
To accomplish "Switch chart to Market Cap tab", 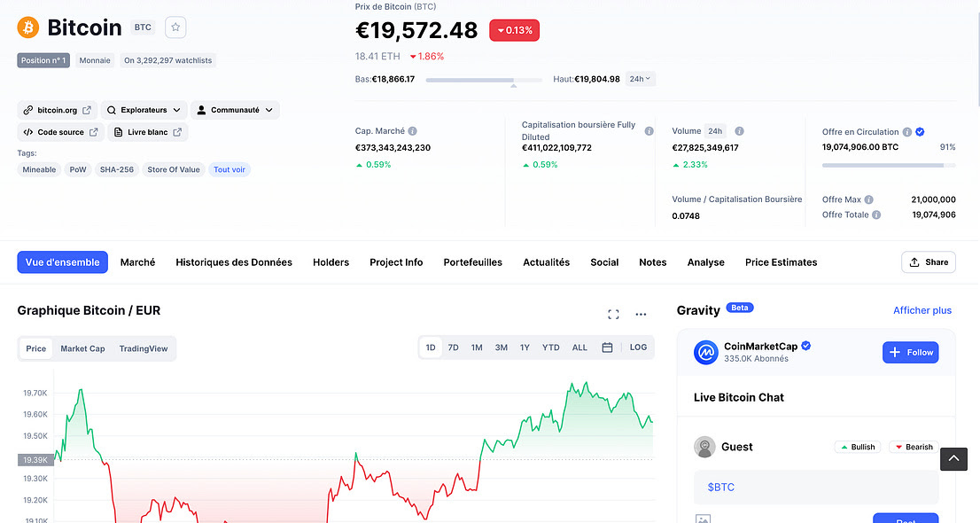I will (82, 348).
